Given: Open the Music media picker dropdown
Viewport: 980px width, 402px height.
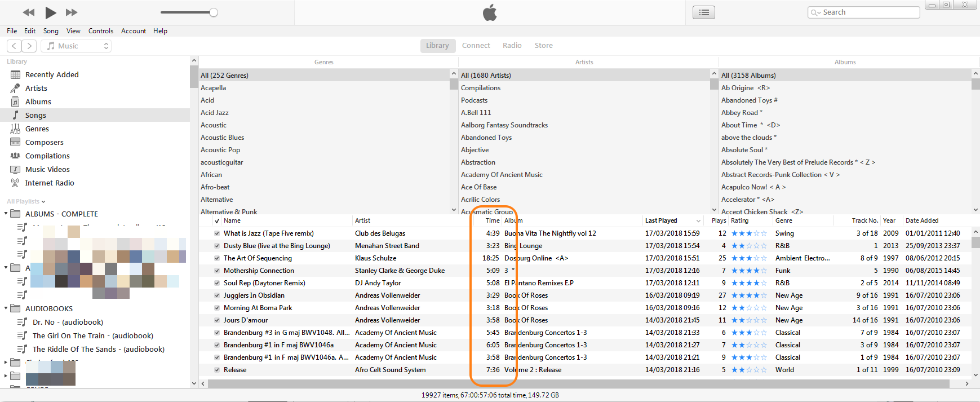Looking at the screenshot, I should [x=76, y=46].
